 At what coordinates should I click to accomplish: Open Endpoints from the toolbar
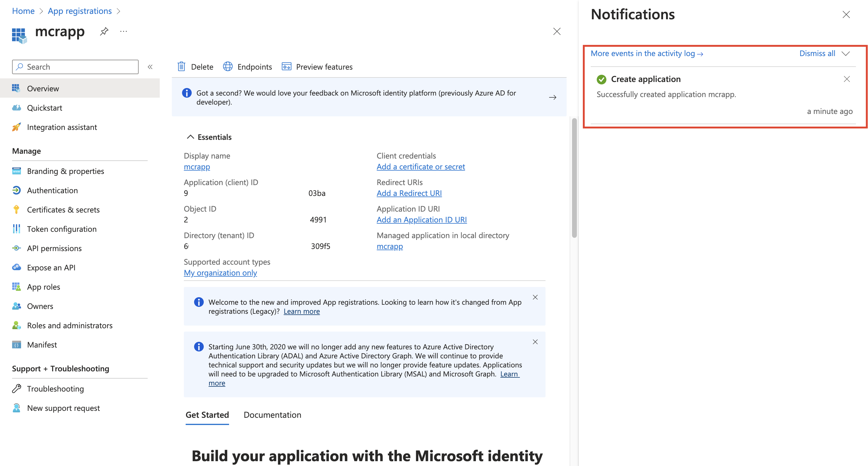(248, 67)
